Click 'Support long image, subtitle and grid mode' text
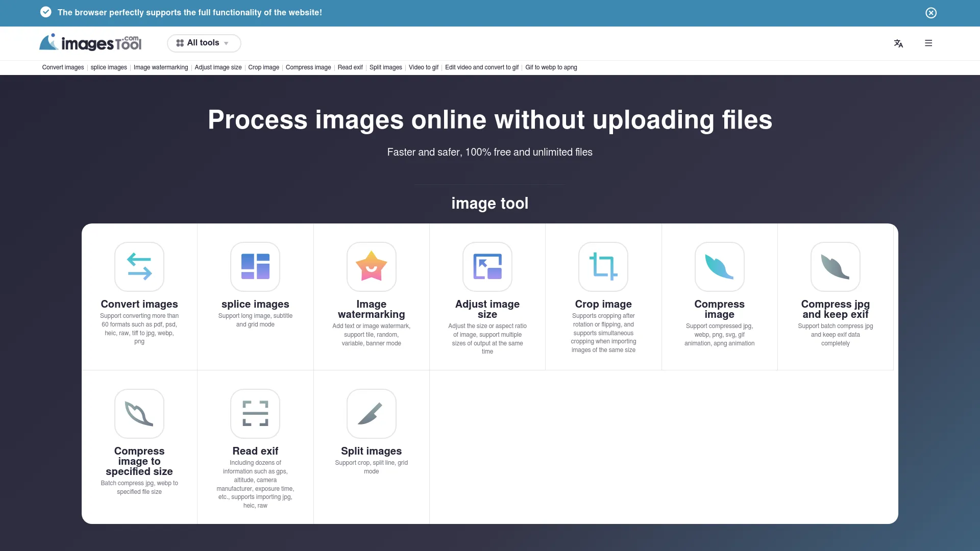Image resolution: width=980 pixels, height=551 pixels. [x=255, y=320]
